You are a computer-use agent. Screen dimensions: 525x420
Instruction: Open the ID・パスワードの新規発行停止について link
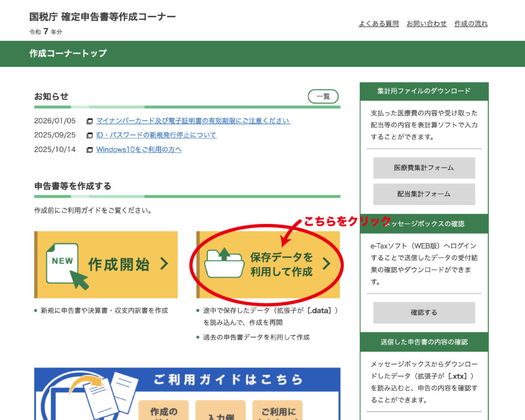coord(156,135)
